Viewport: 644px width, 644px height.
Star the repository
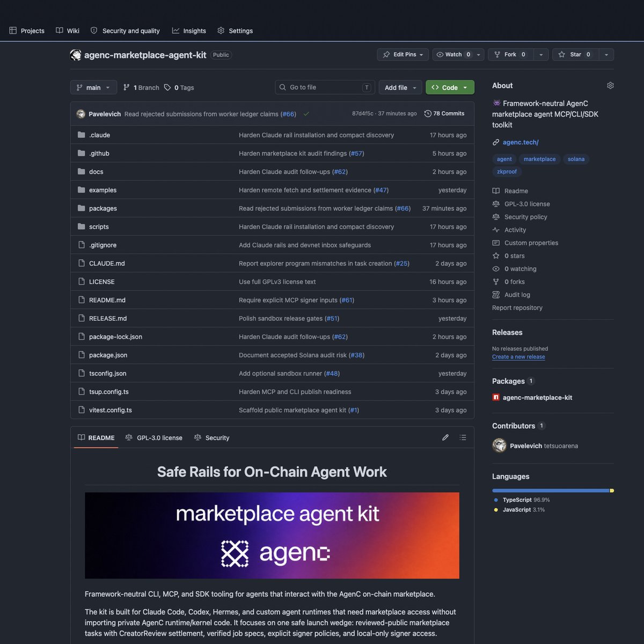575,54
